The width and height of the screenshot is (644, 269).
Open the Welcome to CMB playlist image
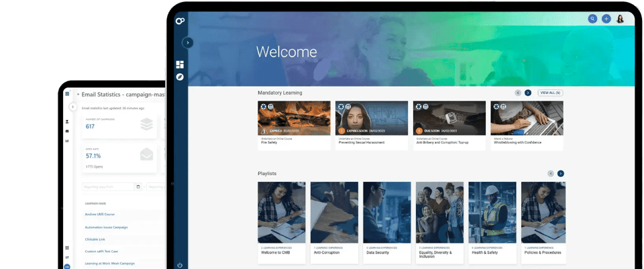282,213
